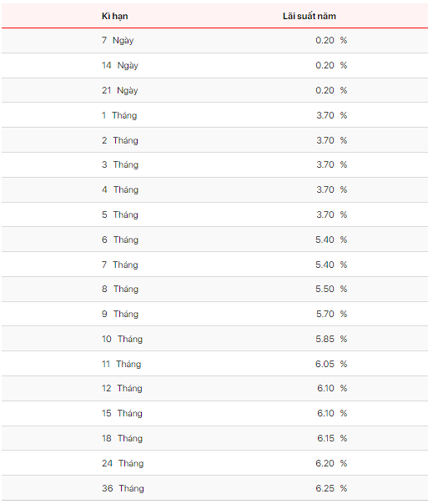
Task: Click the 6 Tháng term label
Action: (120, 239)
